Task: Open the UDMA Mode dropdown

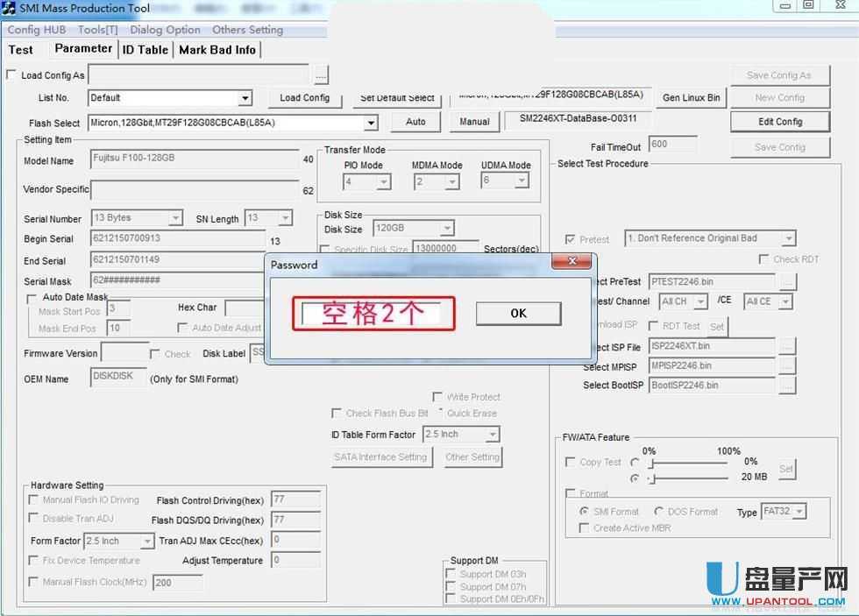Action: [522, 181]
